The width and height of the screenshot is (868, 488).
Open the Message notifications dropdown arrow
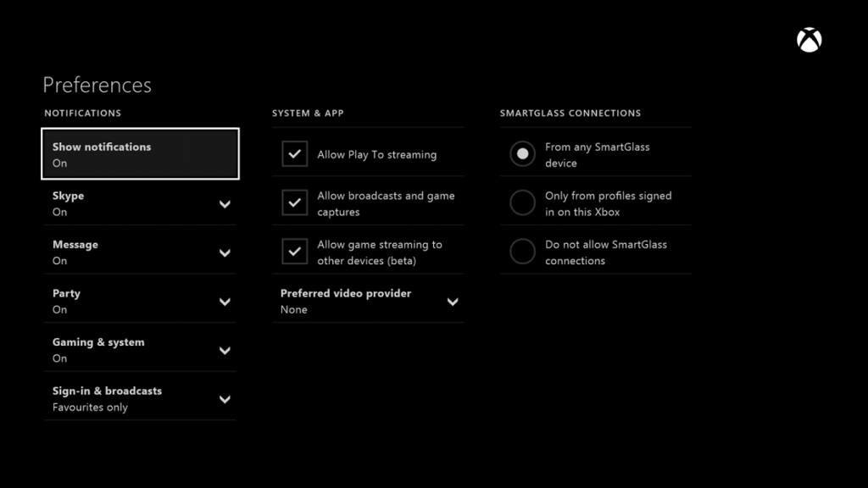(x=225, y=252)
